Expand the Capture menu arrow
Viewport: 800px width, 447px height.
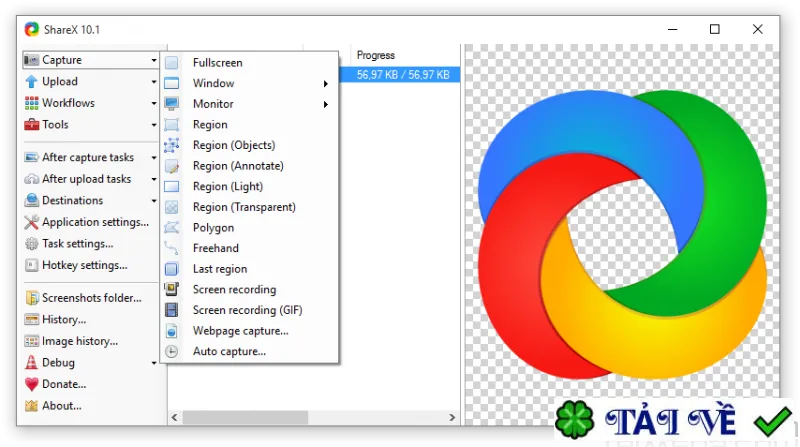pos(154,60)
